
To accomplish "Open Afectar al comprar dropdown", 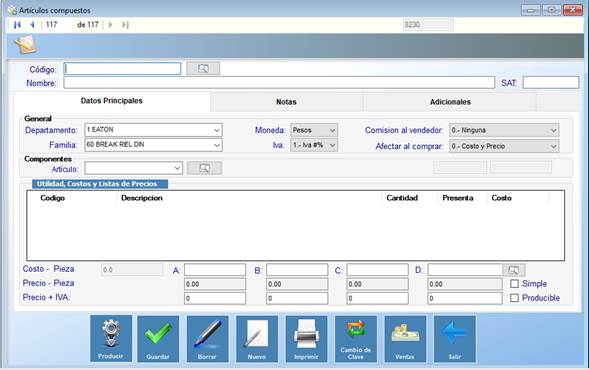I will 553,146.
